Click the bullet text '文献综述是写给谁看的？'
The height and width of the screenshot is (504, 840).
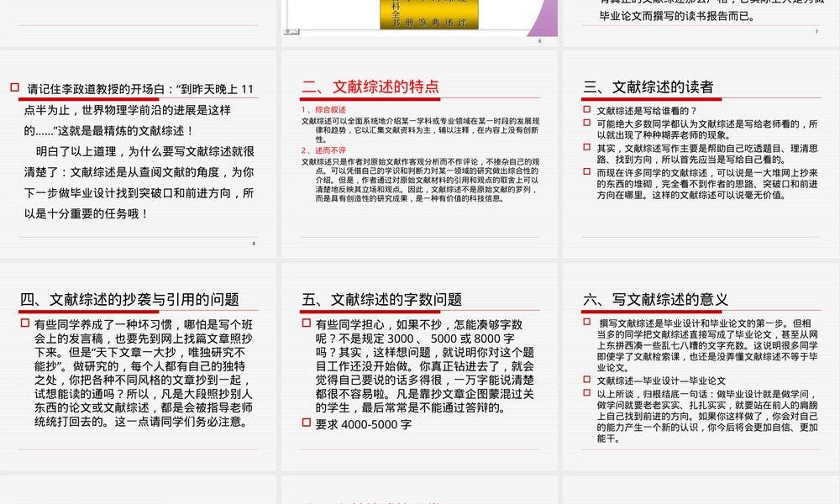coord(647,111)
